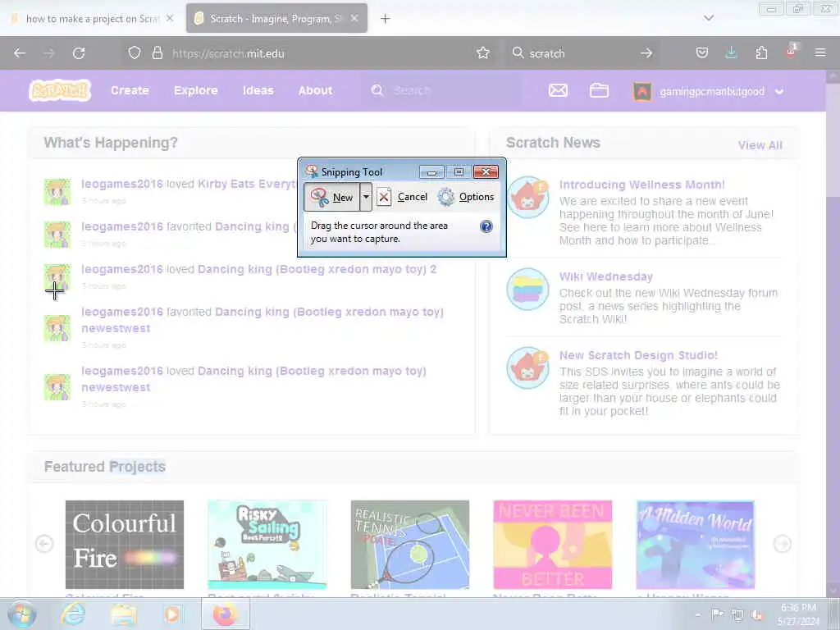Click the Wiki Wednesday news icon
This screenshot has height=630, width=840.
(x=527, y=290)
